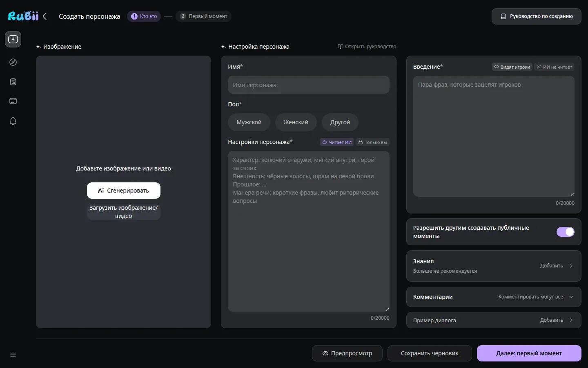Viewport: 588px width, 368px height.
Task: Click the Rubii logo
Action: (23, 16)
